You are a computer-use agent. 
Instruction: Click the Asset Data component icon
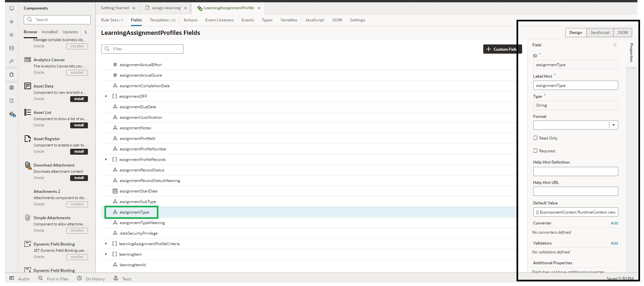point(28,86)
